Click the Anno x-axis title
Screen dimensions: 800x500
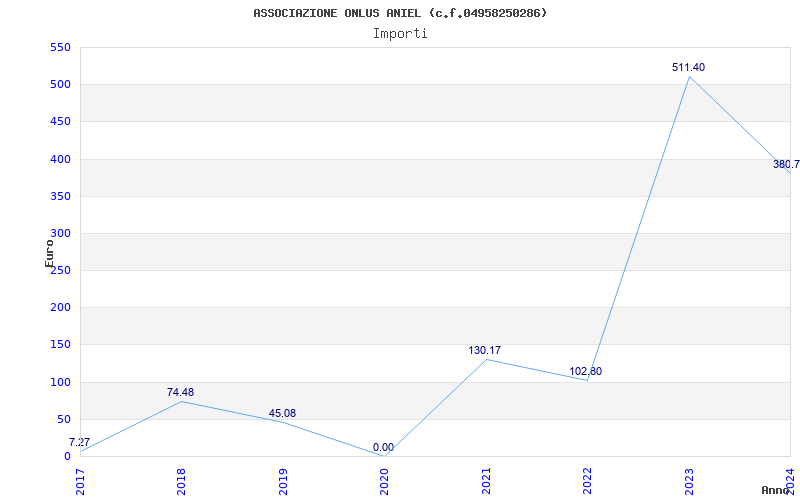pyautogui.click(x=775, y=490)
